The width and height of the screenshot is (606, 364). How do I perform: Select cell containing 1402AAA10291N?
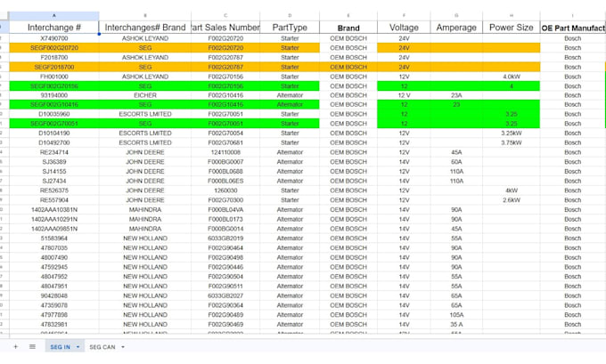click(54, 219)
